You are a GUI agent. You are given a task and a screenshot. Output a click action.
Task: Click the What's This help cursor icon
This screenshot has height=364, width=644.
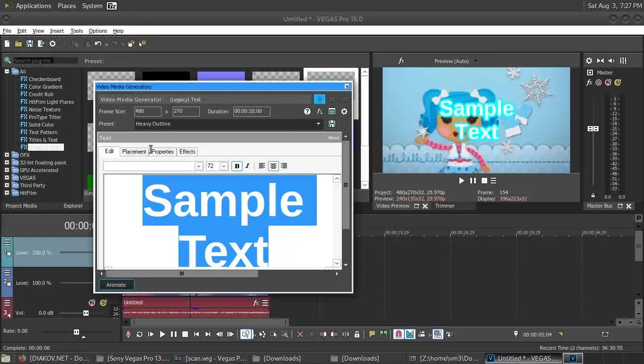[x=143, y=44]
